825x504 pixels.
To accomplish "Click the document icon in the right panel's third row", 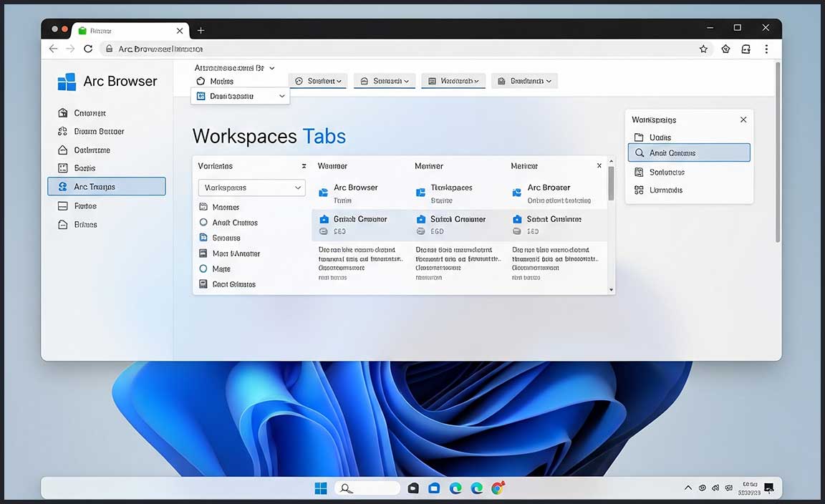I will pyautogui.click(x=639, y=172).
